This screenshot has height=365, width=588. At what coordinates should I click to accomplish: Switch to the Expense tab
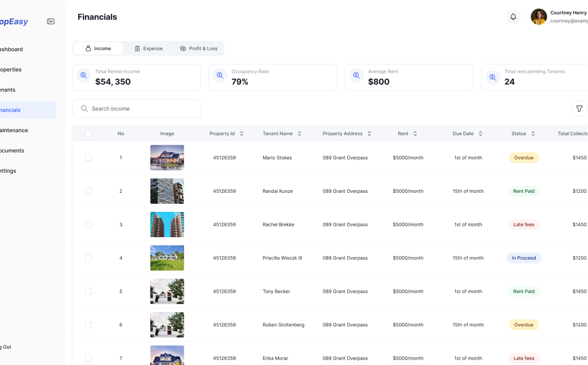(148, 49)
